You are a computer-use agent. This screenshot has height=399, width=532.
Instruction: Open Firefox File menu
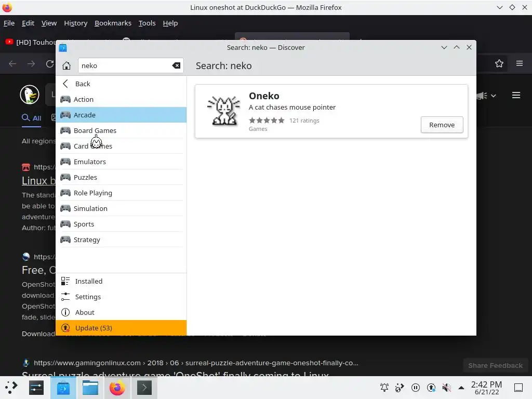coord(9,23)
